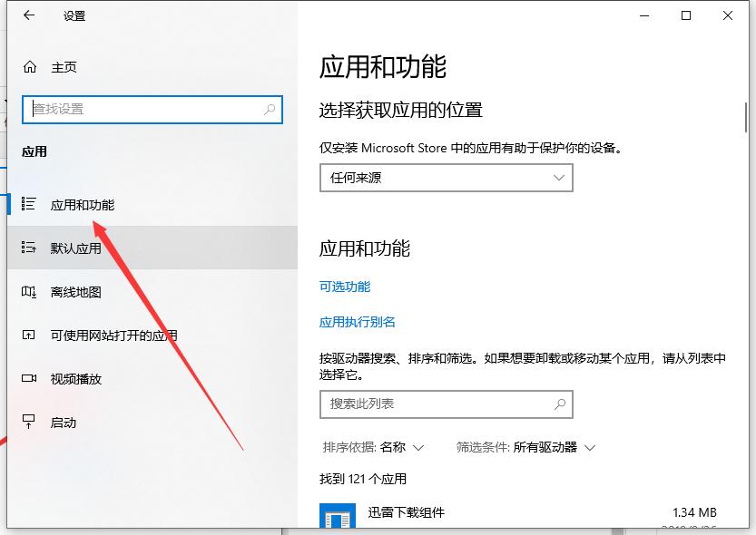Open 筛选条件: 所有驱动器 filter dropdown
Screen dimensions: 756x535
point(525,447)
